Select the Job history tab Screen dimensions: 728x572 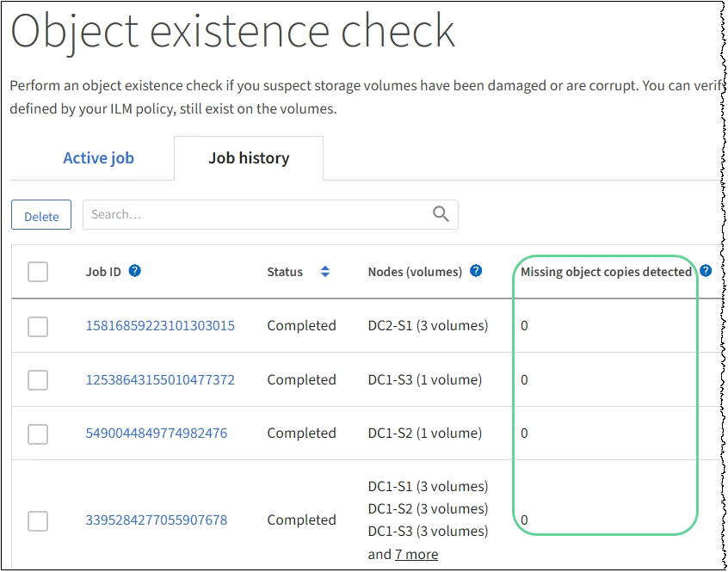pyautogui.click(x=249, y=158)
